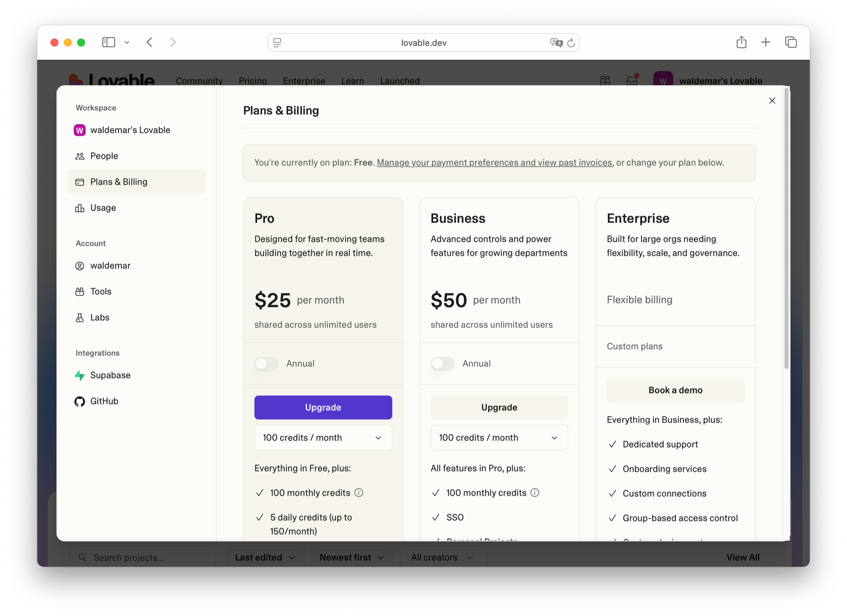Viewport: 847px width, 616px height.
Task: Open the Last edited sort dropdown
Action: click(265, 557)
